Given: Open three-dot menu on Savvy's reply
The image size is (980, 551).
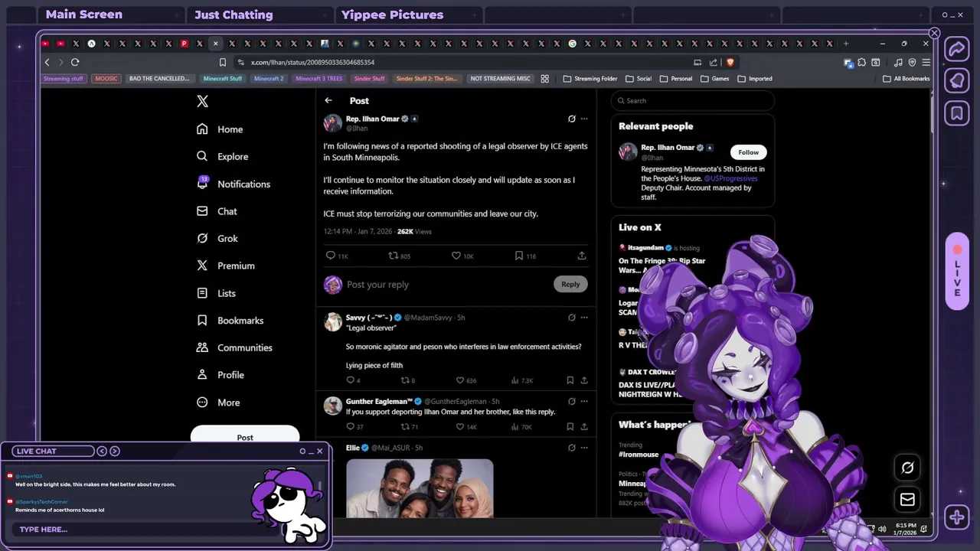Looking at the screenshot, I should pyautogui.click(x=584, y=317).
